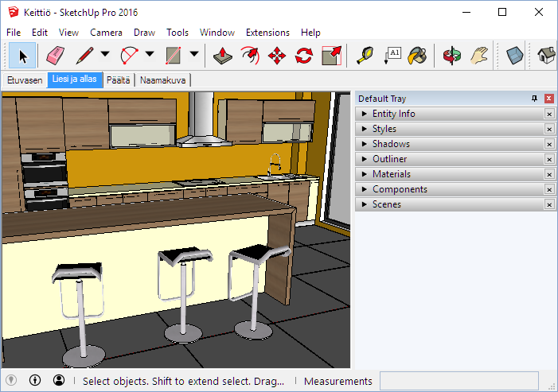Open the blue 3D Warehouse box icon
Screen dimensions: 558x392
coord(514,56)
